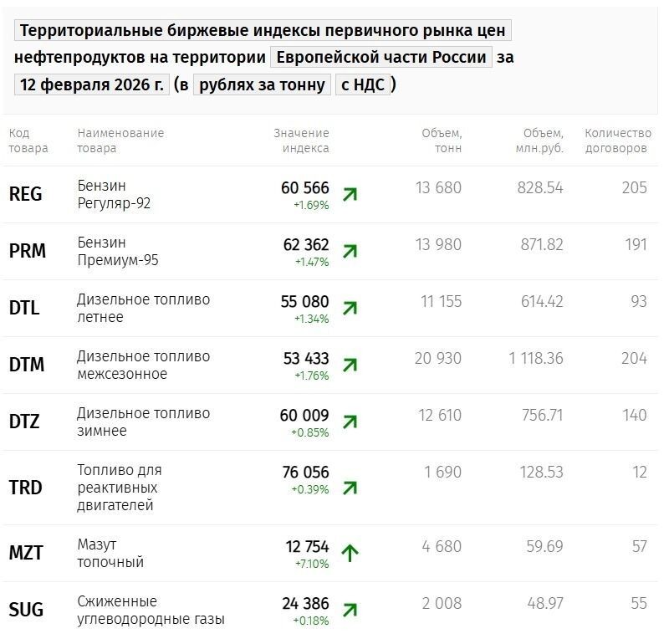Click the 'Объем, тонн' column header

(x=441, y=141)
